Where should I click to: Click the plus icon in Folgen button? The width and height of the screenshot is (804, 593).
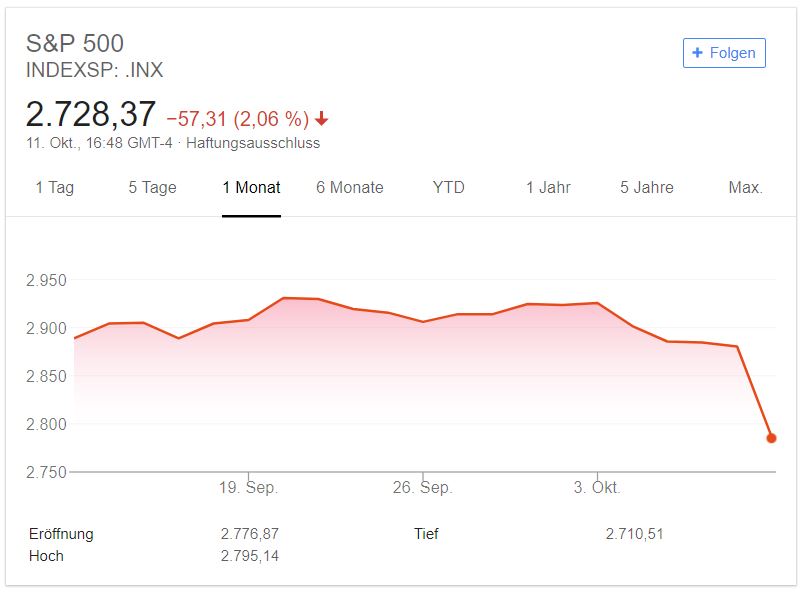pyautogui.click(x=697, y=53)
